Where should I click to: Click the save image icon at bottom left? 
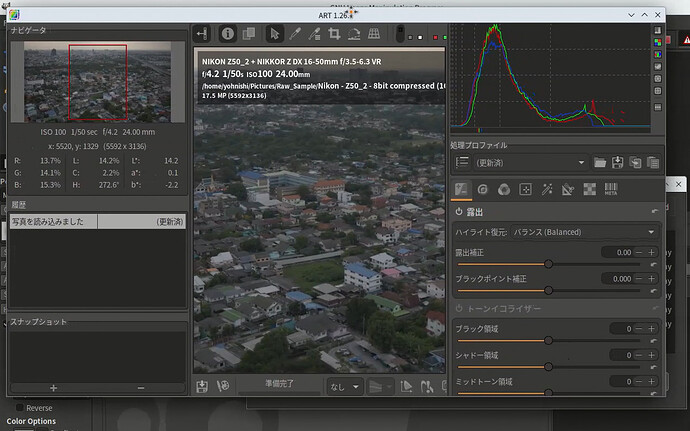point(202,386)
